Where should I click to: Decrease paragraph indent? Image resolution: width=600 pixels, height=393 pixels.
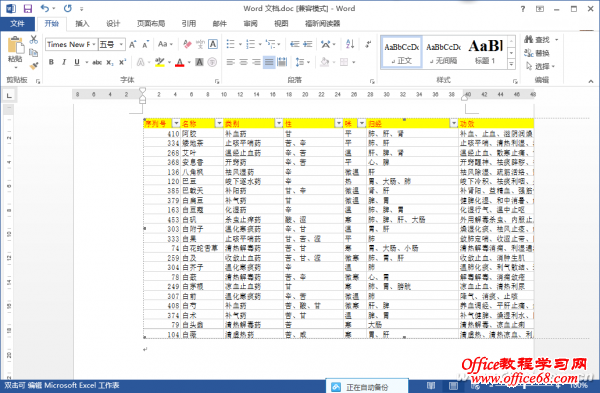[x=294, y=44]
